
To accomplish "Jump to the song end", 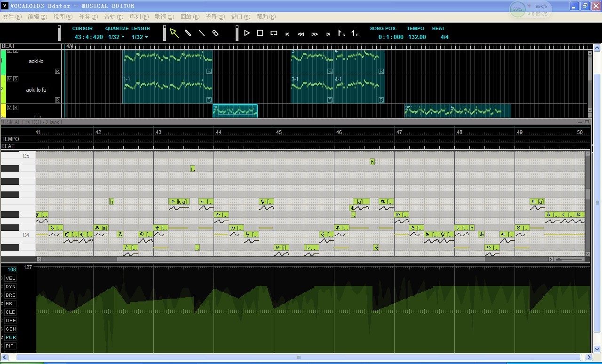I will coord(328,34).
